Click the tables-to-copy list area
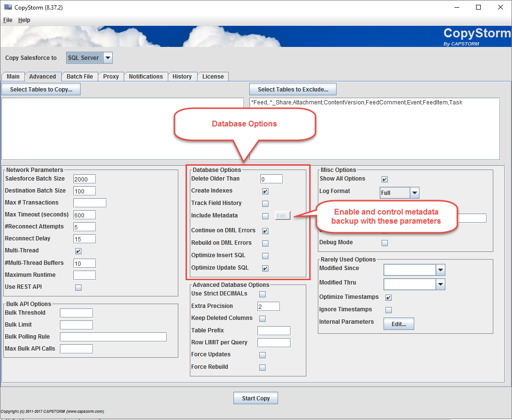 tap(123, 129)
